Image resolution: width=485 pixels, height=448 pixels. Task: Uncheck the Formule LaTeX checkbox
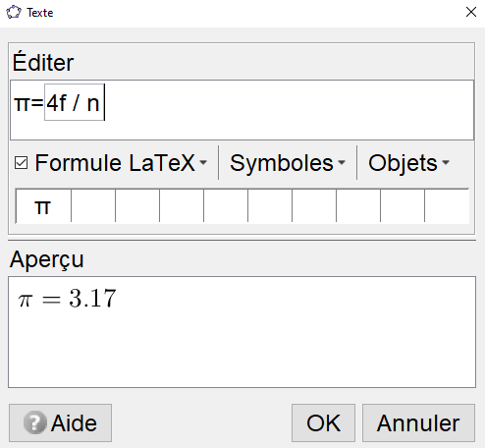click(22, 163)
